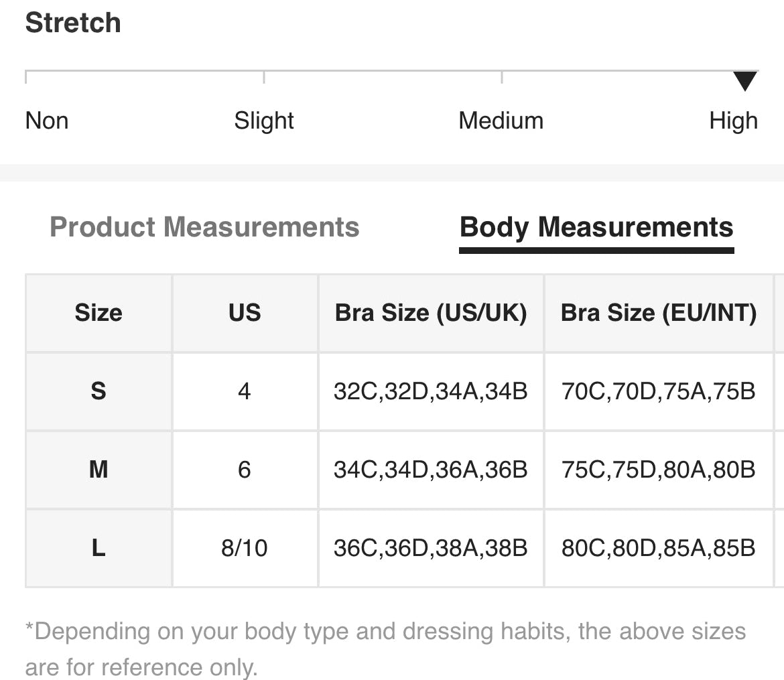Click the stretch level triangle marker
The width and height of the screenshot is (784, 680).
pyautogui.click(x=744, y=81)
